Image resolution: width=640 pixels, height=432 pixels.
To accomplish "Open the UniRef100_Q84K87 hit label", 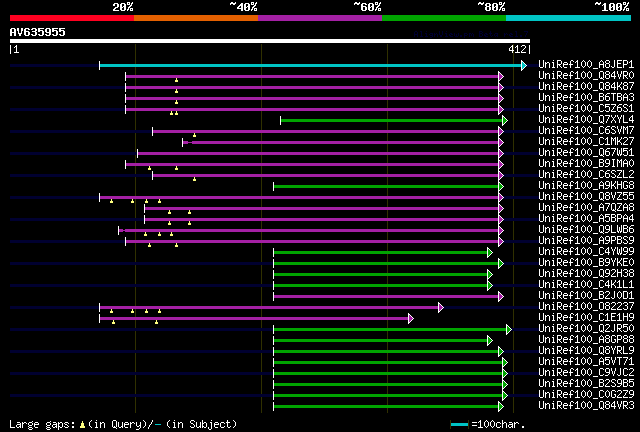I will (x=586, y=87).
